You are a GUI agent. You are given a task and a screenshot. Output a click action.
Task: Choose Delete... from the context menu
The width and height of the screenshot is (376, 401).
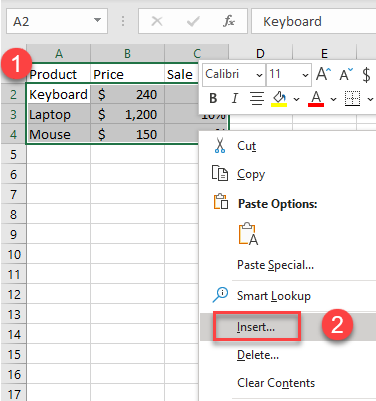coord(258,355)
